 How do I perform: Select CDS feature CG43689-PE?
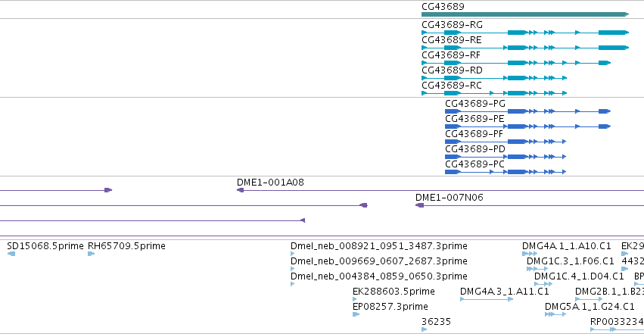pos(527,126)
